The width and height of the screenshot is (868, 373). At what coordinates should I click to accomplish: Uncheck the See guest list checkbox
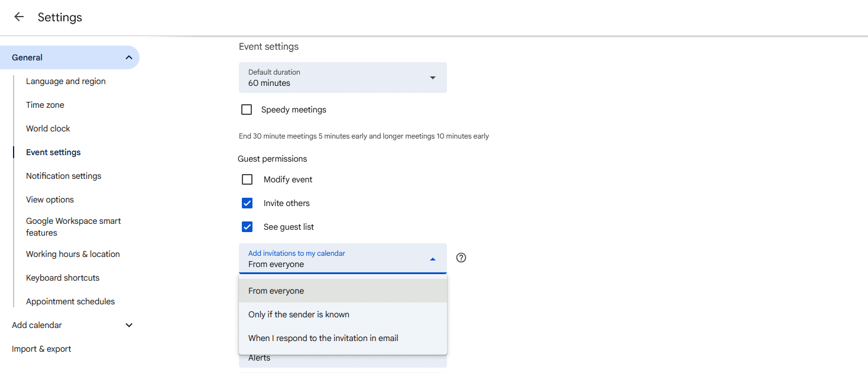coord(247,227)
